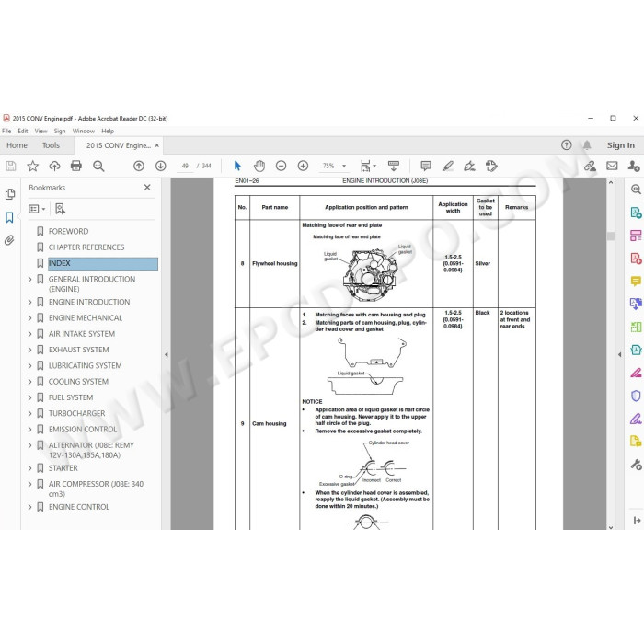Switch to the Tools tab

click(51, 145)
